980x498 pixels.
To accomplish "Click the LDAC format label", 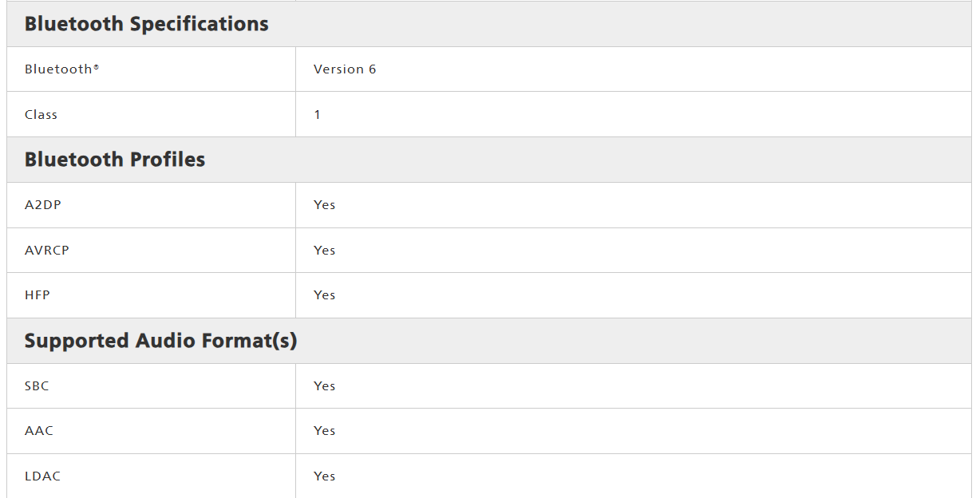I will [x=43, y=476].
